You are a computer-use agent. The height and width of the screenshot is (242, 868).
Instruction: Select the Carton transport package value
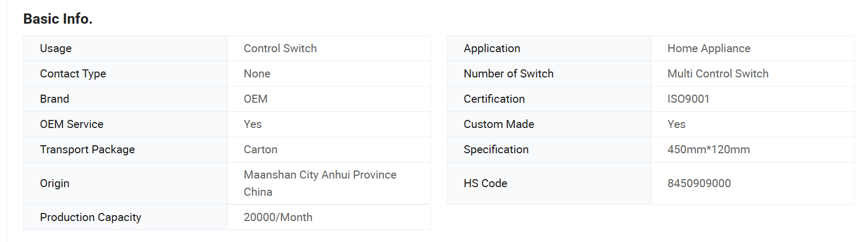pyautogui.click(x=261, y=150)
